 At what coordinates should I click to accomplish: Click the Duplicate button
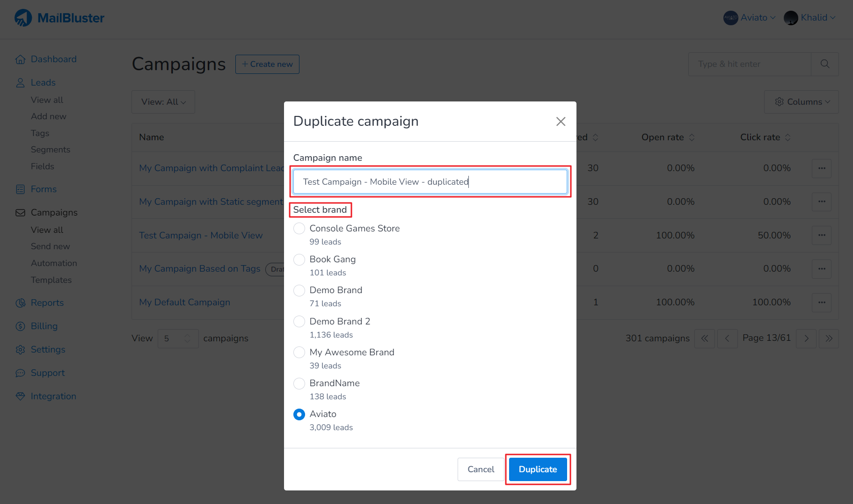[538, 469]
